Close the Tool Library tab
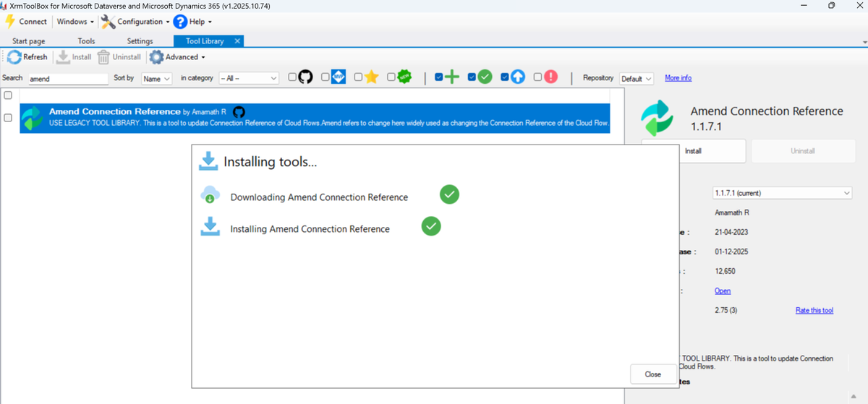 click(237, 41)
